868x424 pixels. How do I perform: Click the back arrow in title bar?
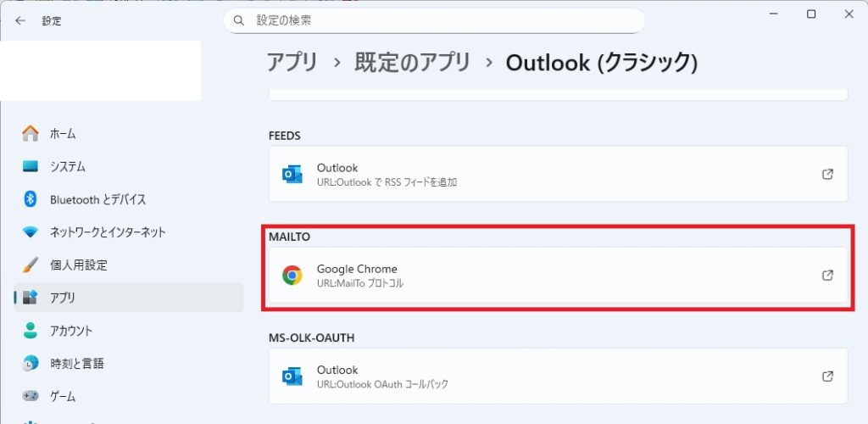[x=20, y=20]
